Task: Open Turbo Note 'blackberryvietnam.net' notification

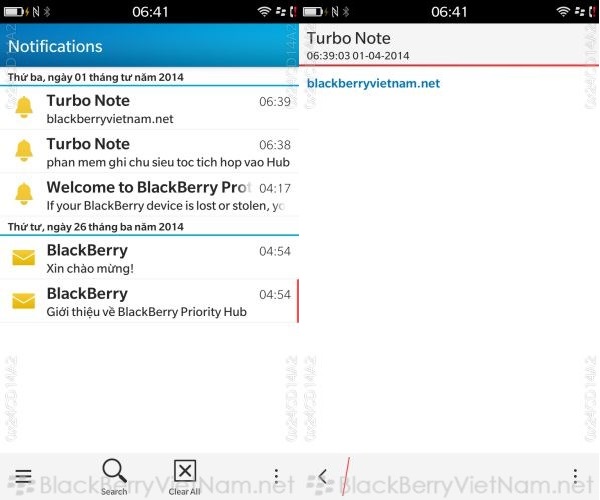Action: coord(149,108)
